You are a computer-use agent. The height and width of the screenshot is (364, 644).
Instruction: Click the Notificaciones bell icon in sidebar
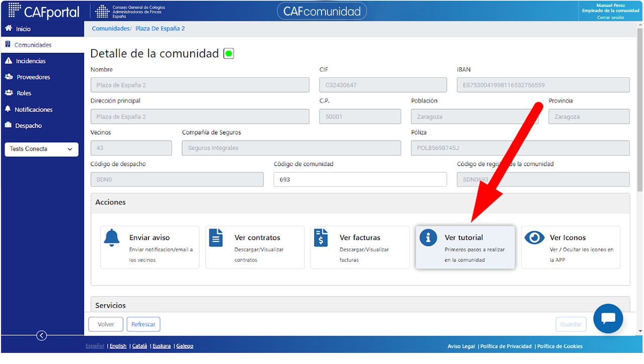[x=8, y=109]
